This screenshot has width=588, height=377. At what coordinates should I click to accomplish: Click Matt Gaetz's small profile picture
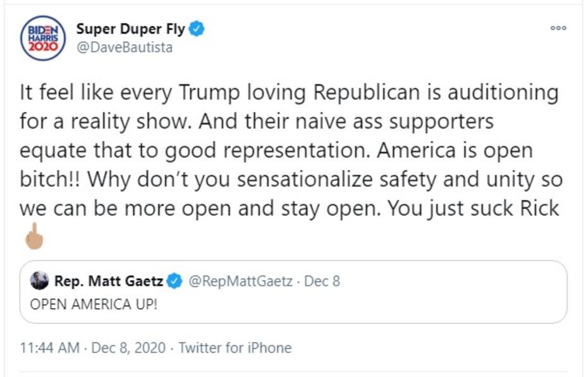pos(40,280)
